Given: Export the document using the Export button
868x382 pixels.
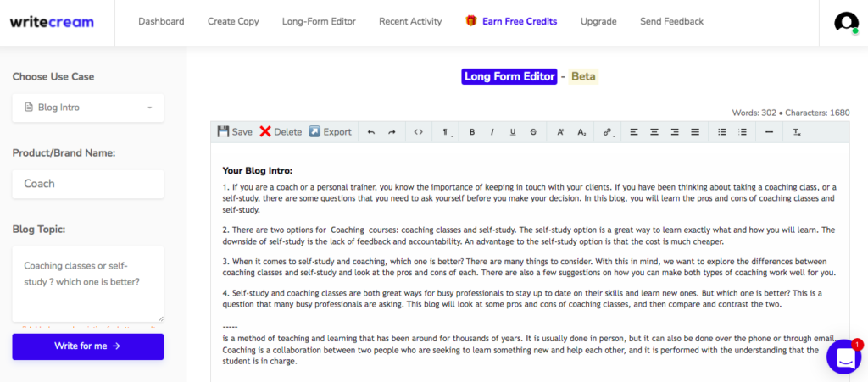Looking at the screenshot, I should [x=330, y=131].
